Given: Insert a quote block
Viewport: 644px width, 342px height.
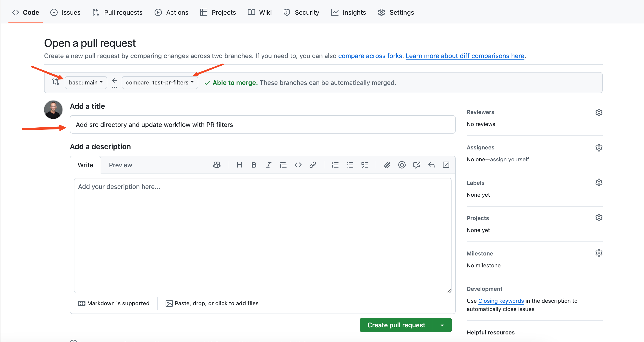Looking at the screenshot, I should coord(283,165).
